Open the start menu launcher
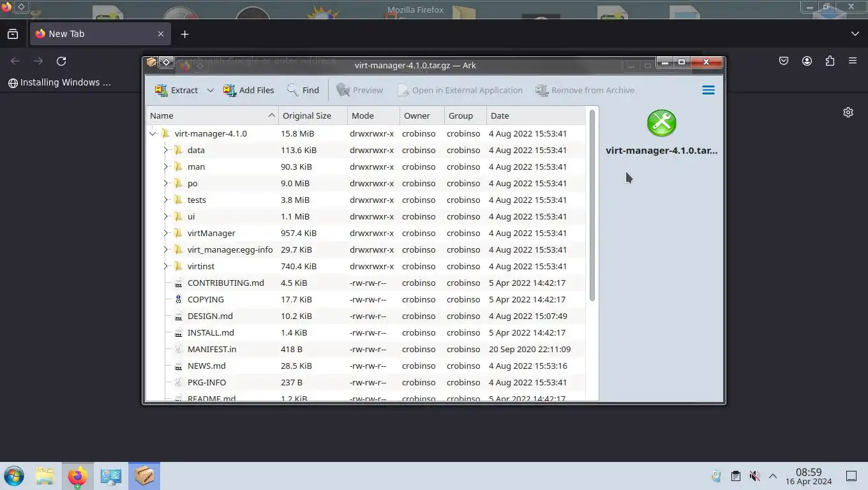Viewport: 868px width, 490px height. 13,476
